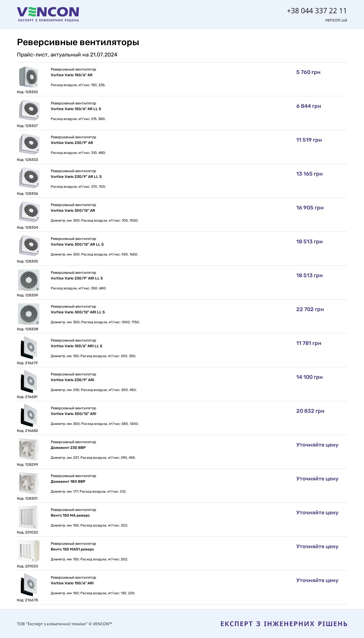The height and width of the screenshot is (638, 364).
Task: Open Vortice Vario 150/6" ARI title at bottom
Action: (72, 583)
